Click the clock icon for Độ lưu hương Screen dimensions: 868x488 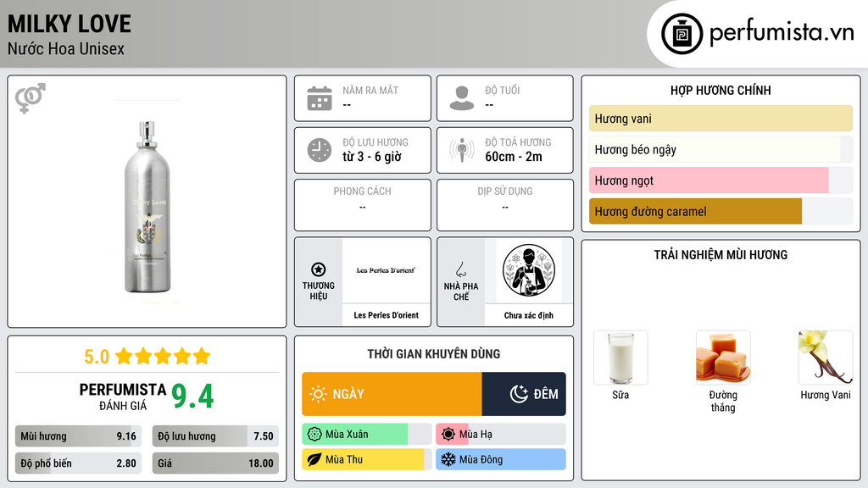(320, 150)
